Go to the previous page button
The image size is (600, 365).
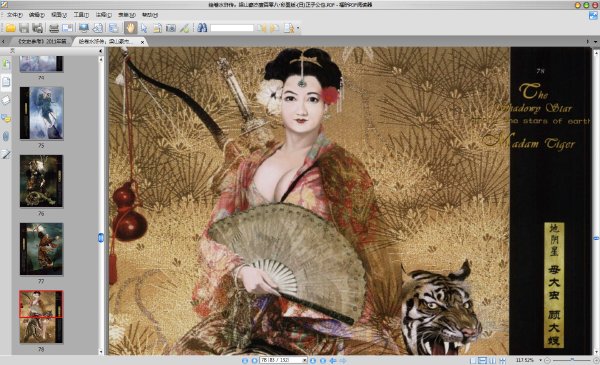click(254, 360)
